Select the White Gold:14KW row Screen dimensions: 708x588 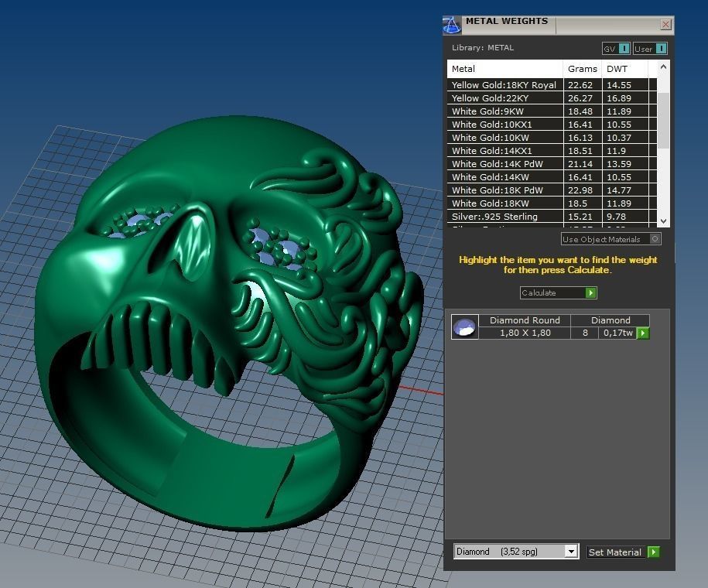(x=552, y=177)
